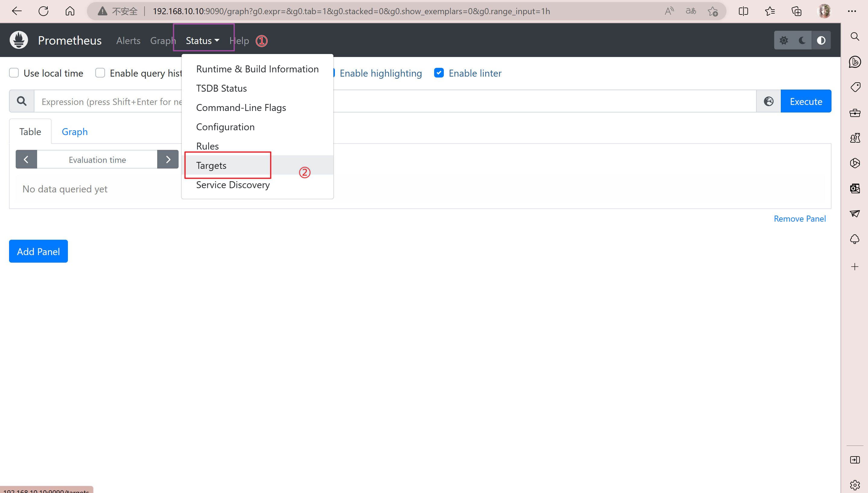Click the Enable linter toggle
Viewport: 868px width, 493px height.
439,73
